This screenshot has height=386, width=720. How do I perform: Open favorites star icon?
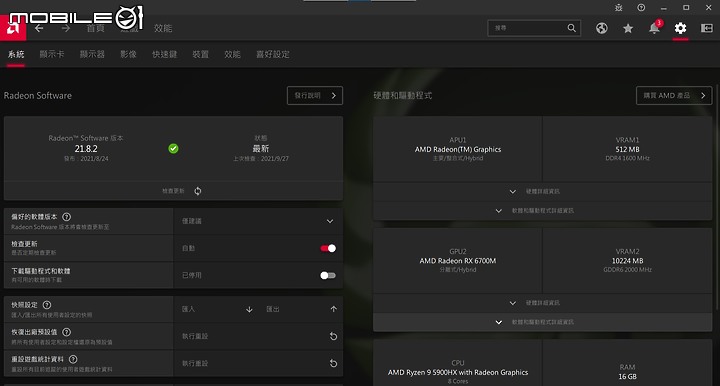point(628,28)
